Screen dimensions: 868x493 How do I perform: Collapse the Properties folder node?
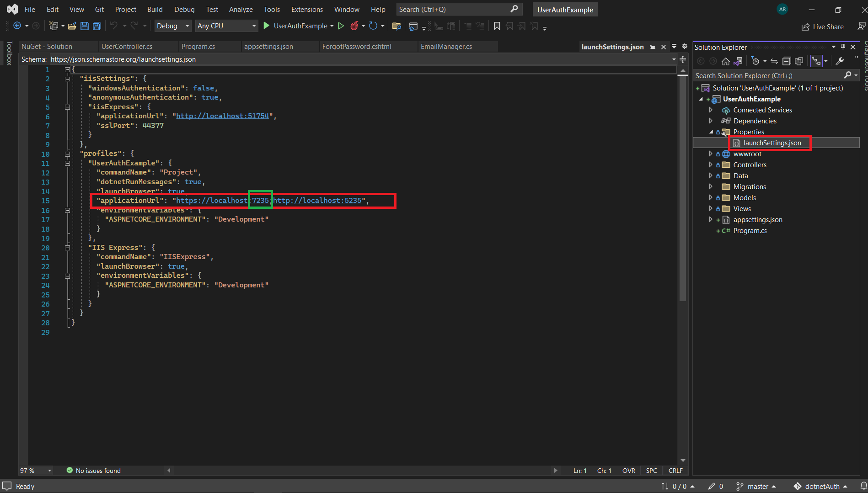coord(711,132)
